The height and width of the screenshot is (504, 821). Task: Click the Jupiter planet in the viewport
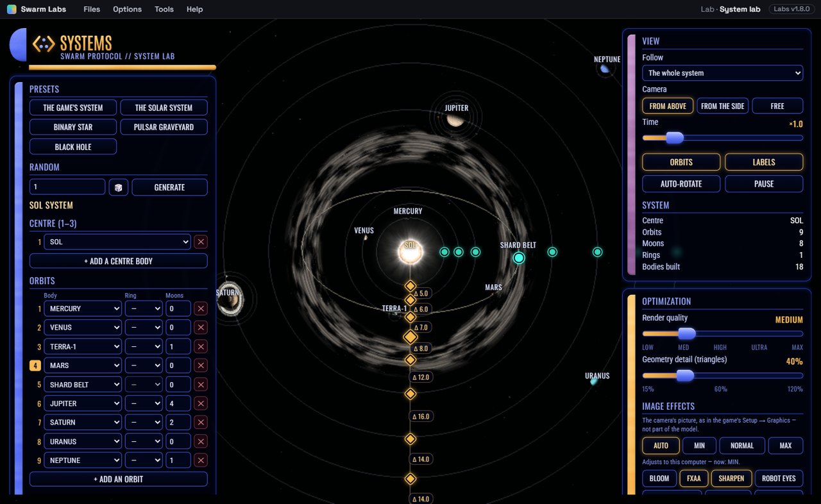(x=455, y=119)
